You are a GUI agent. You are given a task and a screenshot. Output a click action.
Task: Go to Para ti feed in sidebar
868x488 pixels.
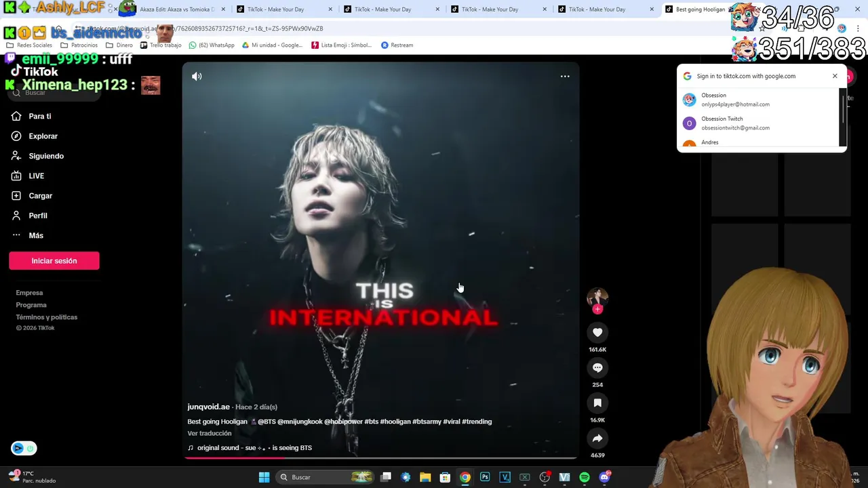[40, 117]
